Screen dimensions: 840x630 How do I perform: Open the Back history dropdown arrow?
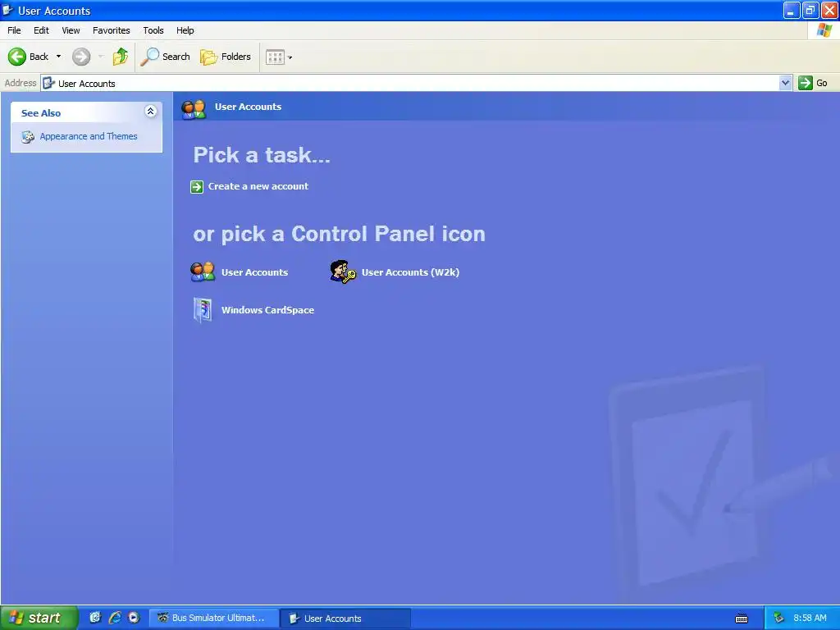(58, 57)
